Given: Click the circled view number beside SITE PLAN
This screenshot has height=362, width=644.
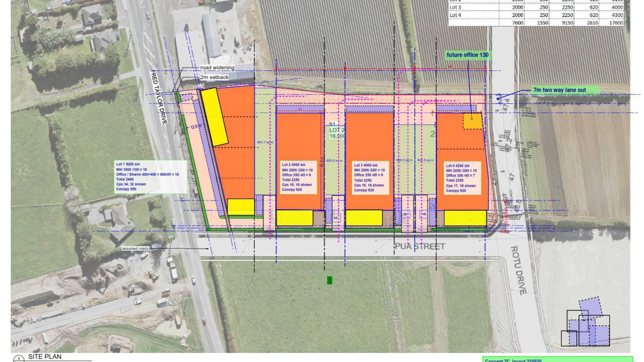Looking at the screenshot, I should point(18,359).
